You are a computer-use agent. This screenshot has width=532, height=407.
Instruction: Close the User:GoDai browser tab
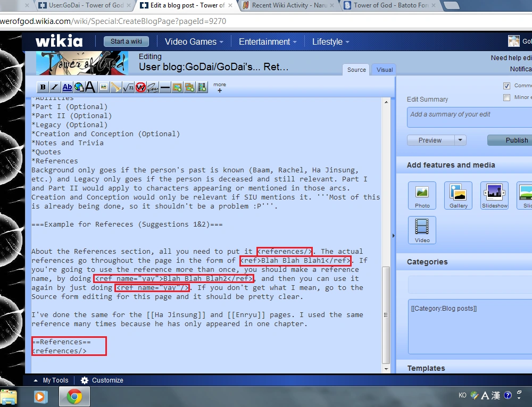pyautogui.click(x=129, y=5)
